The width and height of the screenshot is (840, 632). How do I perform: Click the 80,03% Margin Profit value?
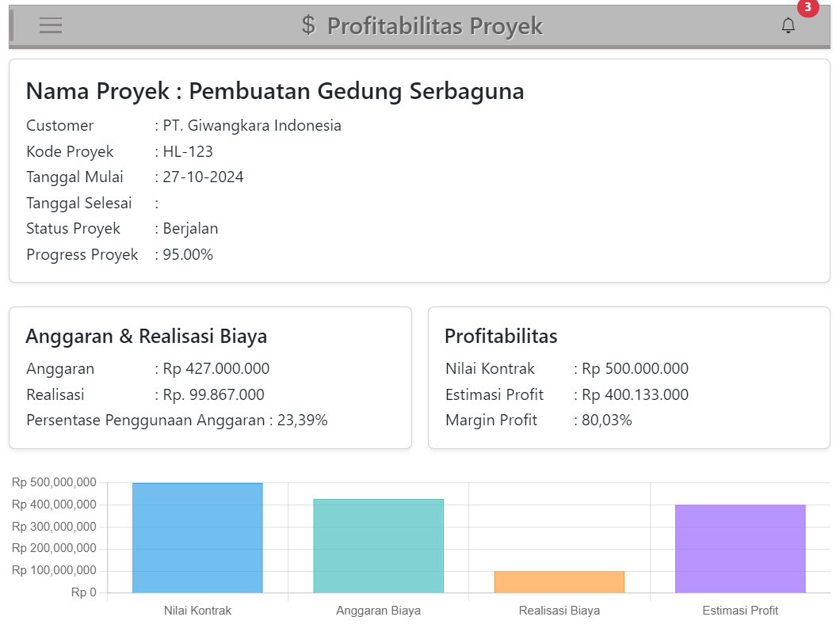(607, 420)
